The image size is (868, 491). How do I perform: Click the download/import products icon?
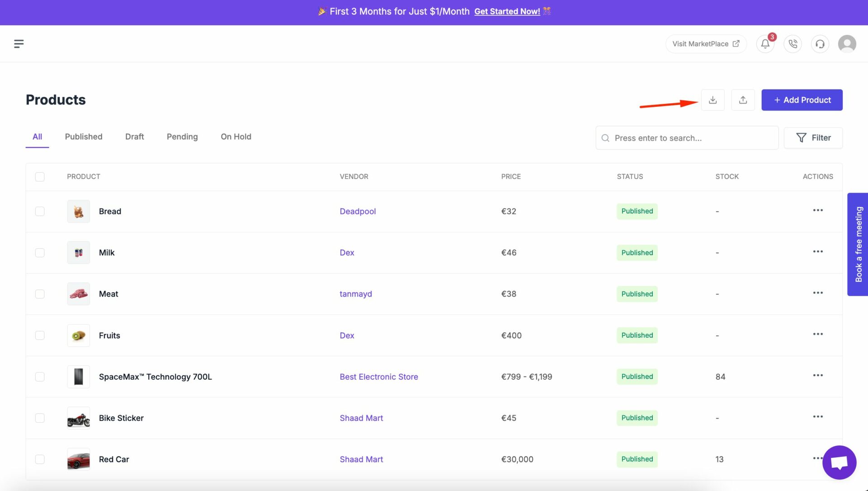coord(713,99)
